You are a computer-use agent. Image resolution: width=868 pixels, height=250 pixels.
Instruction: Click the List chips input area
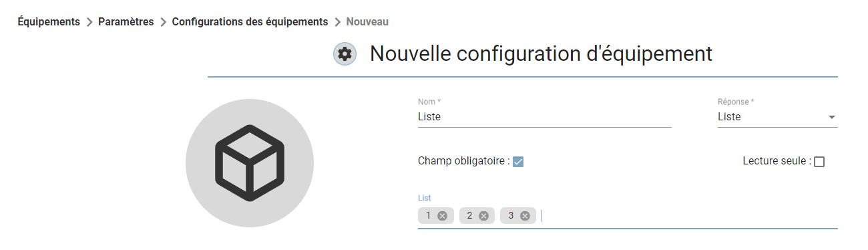click(x=628, y=216)
